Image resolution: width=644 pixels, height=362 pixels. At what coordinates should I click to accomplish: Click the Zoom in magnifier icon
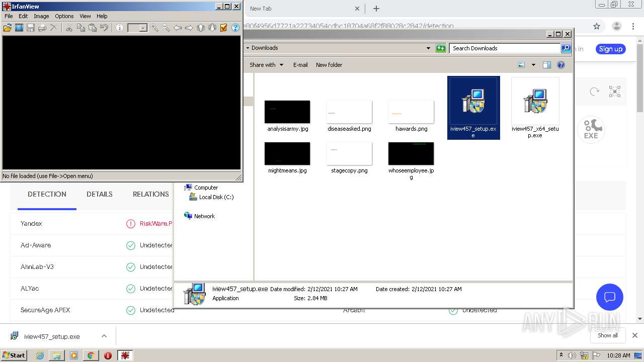click(154, 28)
